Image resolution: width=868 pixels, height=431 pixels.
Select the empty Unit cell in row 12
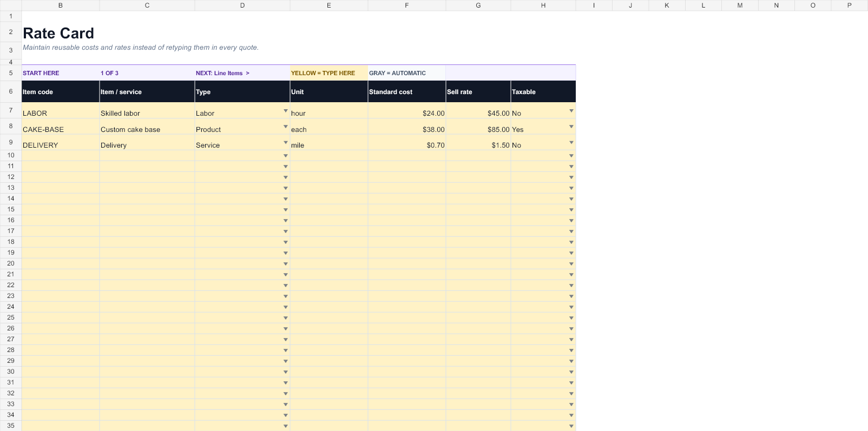point(329,177)
